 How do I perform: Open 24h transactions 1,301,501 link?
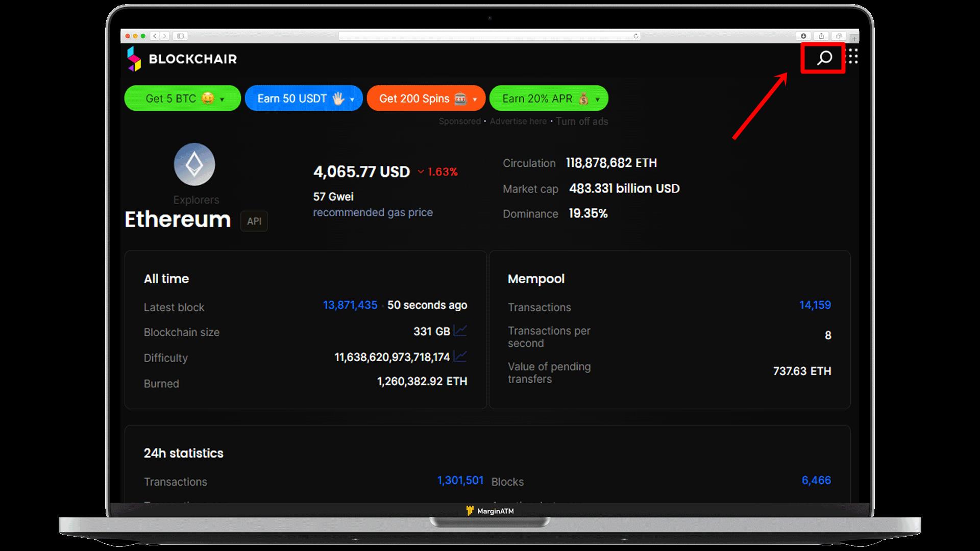(x=460, y=481)
